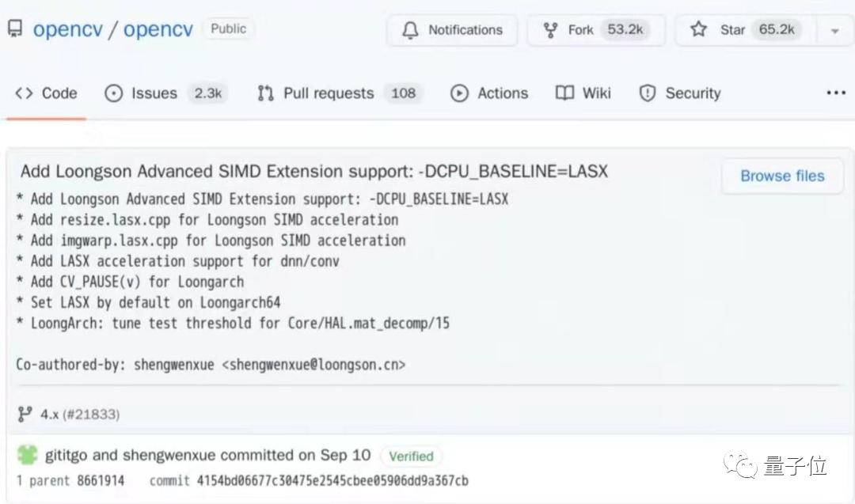This screenshot has width=855, height=504.
Task: Open the 4.x branch link
Action: click(x=50, y=415)
